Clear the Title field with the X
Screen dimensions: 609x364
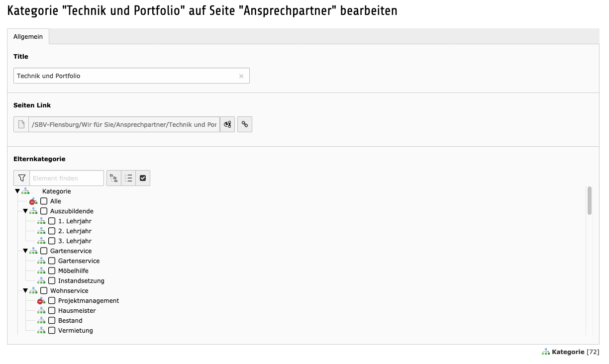[x=241, y=76]
